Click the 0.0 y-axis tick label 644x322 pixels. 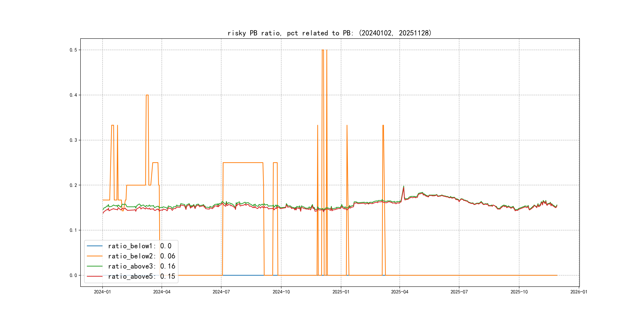[73, 275]
